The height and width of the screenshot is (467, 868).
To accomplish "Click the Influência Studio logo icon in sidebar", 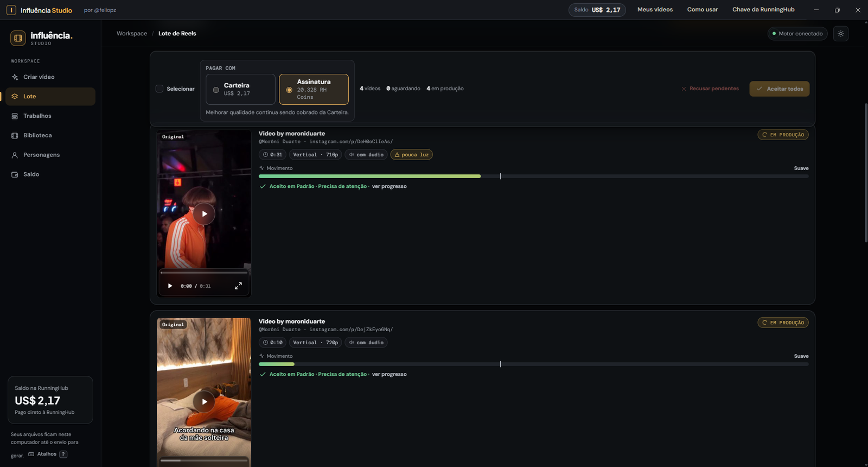I will pos(18,38).
